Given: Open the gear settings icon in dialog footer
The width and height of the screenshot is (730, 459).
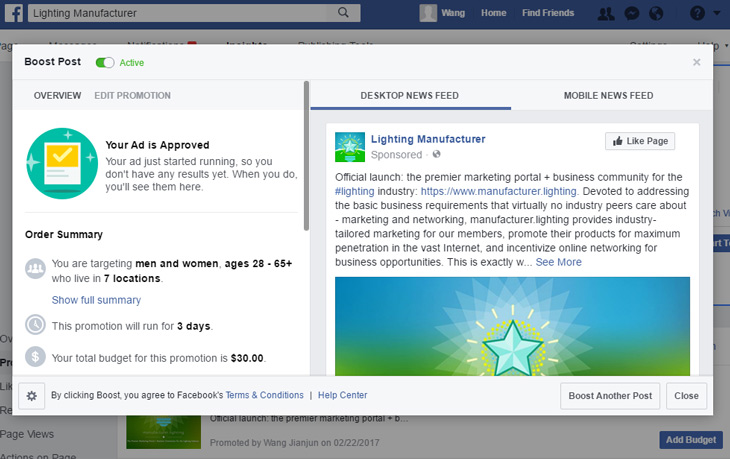Looking at the screenshot, I should click(x=32, y=396).
